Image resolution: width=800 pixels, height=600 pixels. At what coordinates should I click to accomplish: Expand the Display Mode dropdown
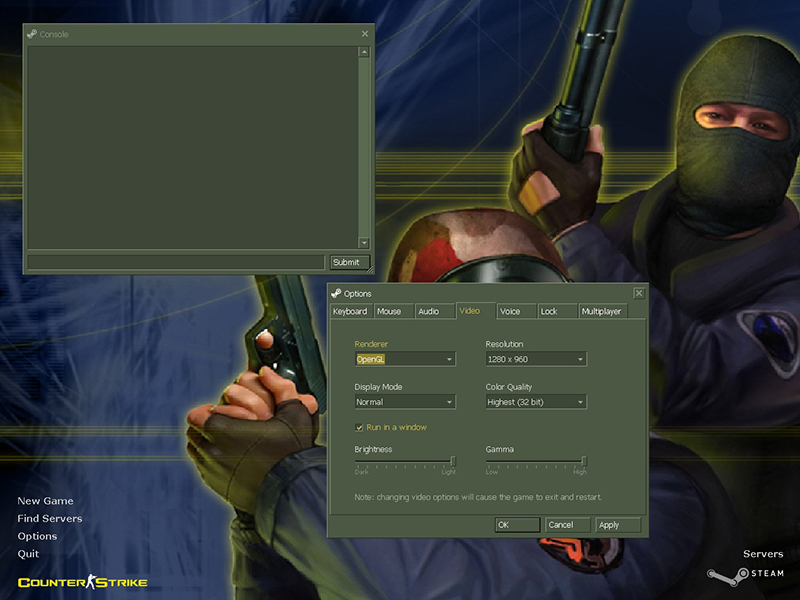click(405, 402)
